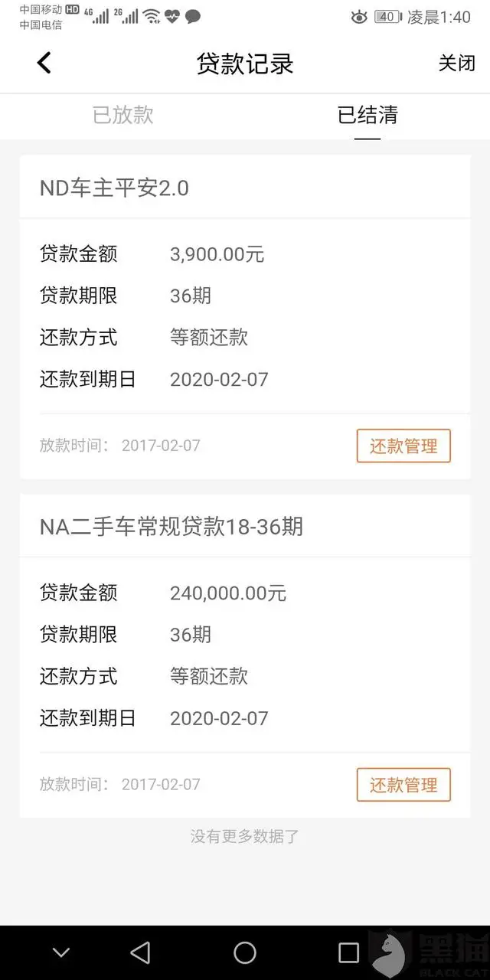Image resolution: width=490 pixels, height=980 pixels.
Task: Switch to the 已放款 tab
Action: (x=122, y=116)
